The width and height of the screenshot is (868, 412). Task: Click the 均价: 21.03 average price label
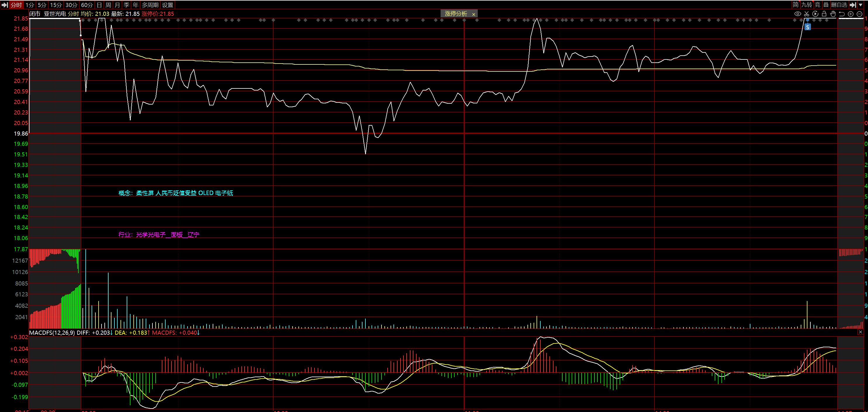click(x=95, y=14)
